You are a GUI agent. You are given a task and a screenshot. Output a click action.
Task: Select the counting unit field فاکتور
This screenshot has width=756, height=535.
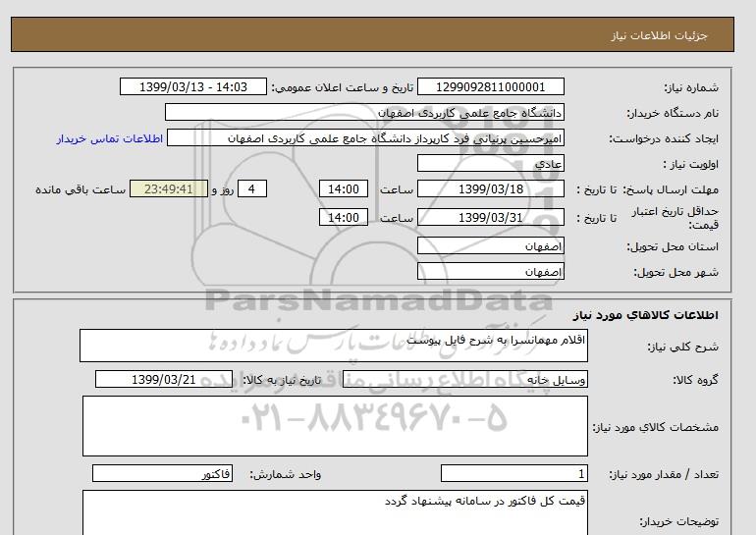(162, 474)
